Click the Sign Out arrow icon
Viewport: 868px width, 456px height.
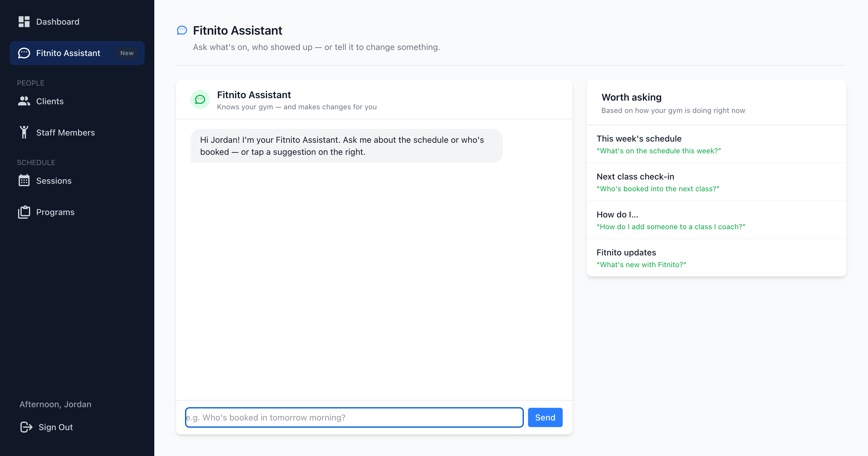26,427
